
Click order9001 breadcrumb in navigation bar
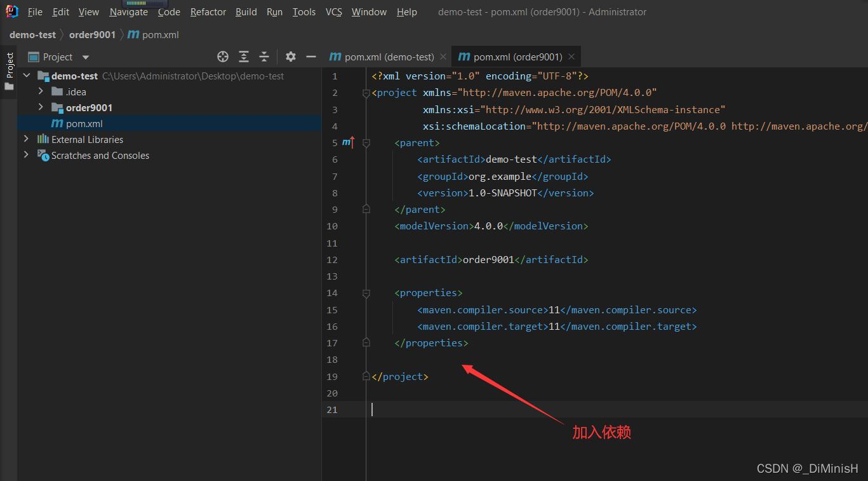[x=92, y=35]
